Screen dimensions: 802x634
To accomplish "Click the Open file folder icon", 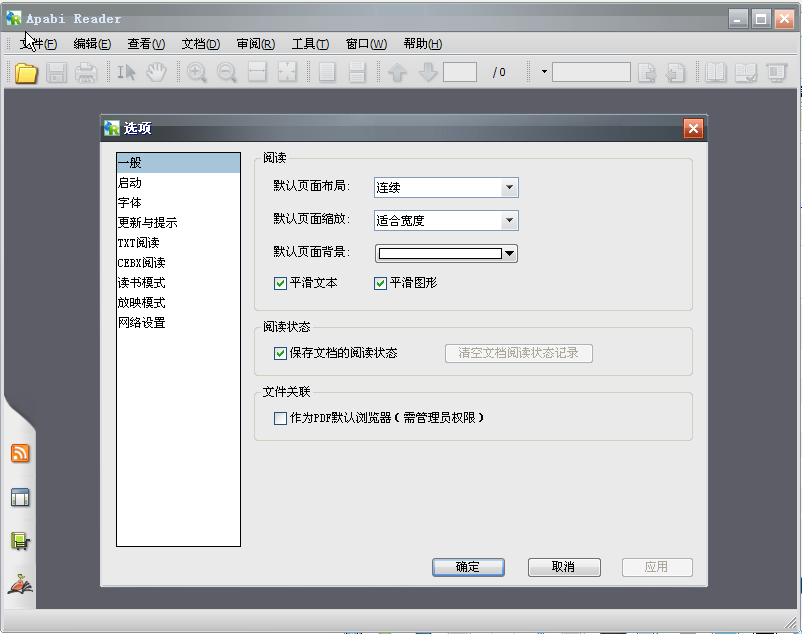I will [26, 73].
